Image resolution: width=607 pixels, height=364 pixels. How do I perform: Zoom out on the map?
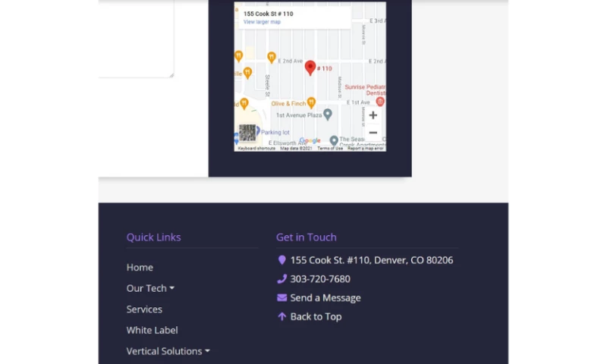tap(373, 133)
